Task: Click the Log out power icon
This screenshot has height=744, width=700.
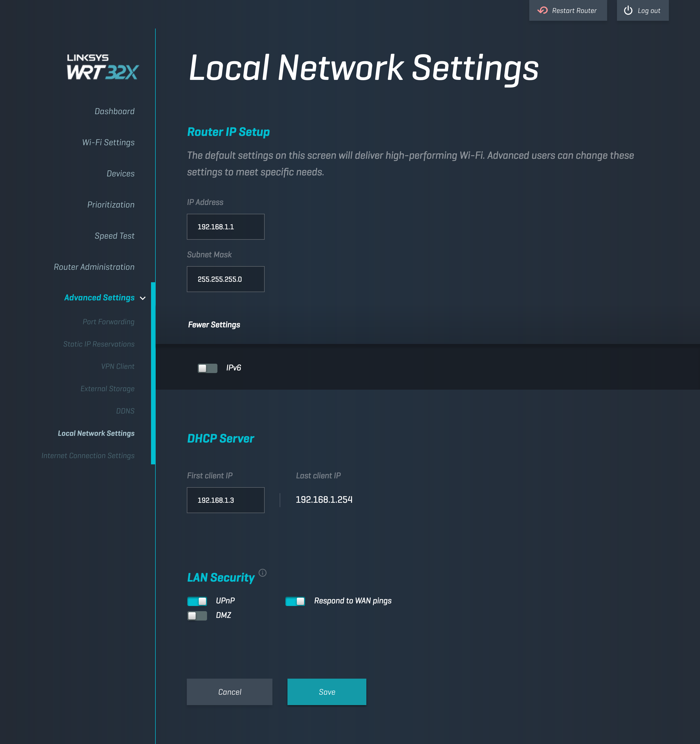Action: pyautogui.click(x=628, y=10)
